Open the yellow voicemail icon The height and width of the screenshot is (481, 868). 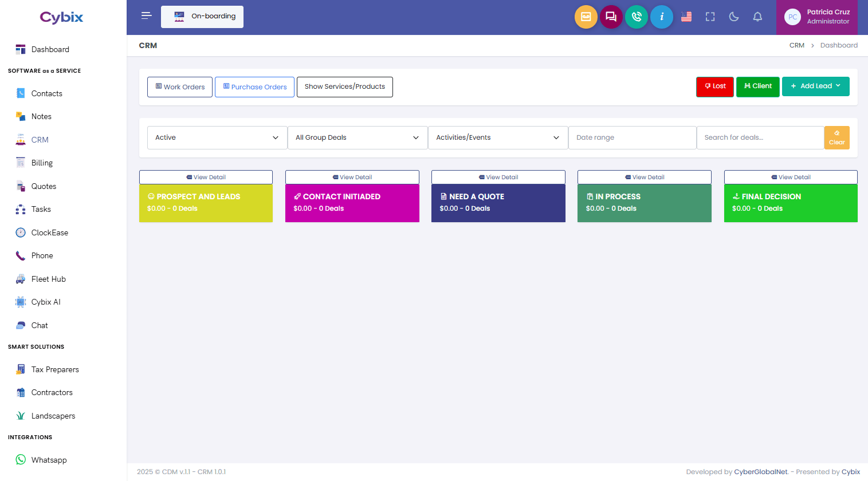(x=586, y=17)
